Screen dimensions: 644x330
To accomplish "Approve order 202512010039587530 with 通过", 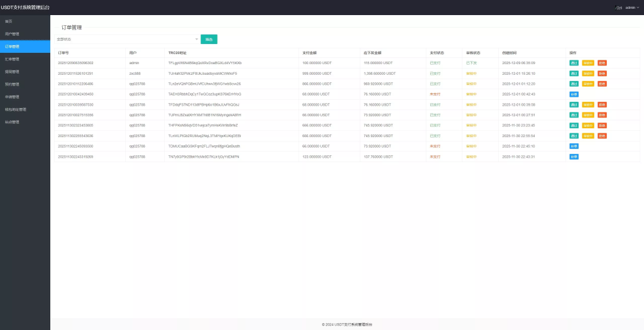I will pyautogui.click(x=574, y=105).
